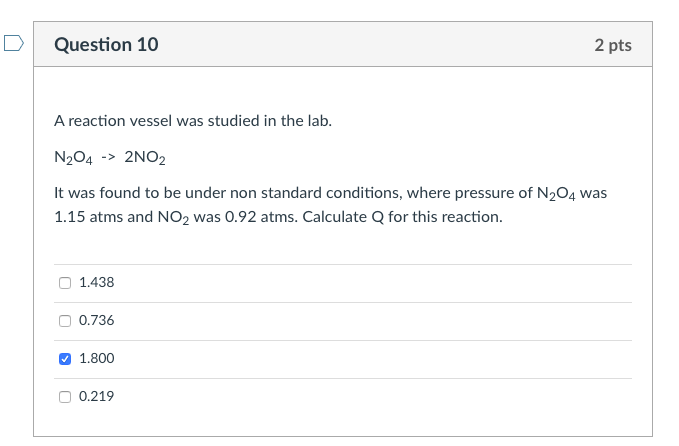Click the 1.800 answer label text
Viewport: 679px width, 446px height.
[x=96, y=358]
